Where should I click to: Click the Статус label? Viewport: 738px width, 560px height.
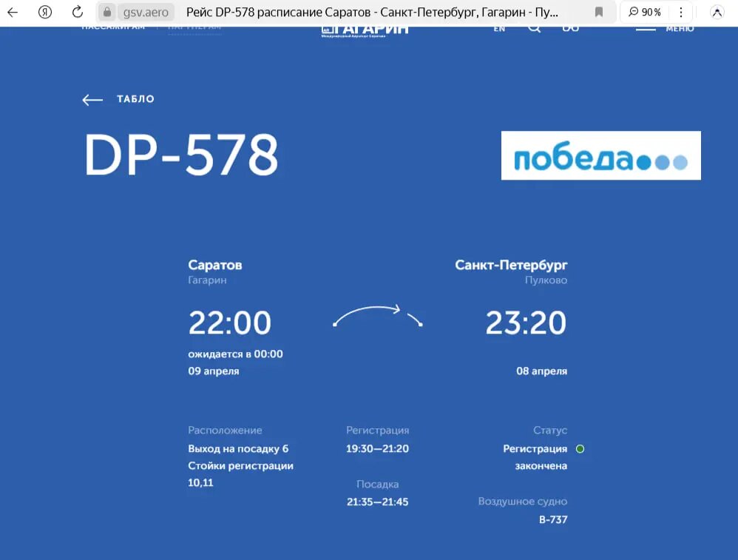(x=550, y=431)
